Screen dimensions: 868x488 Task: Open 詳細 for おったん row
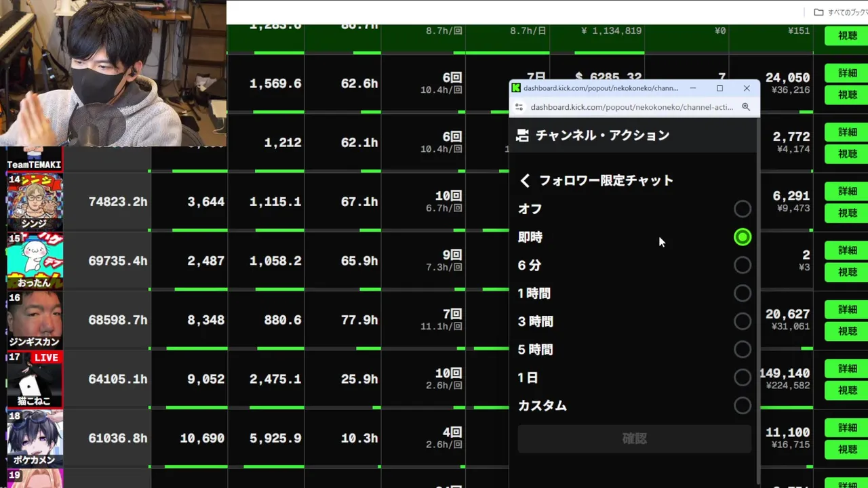click(848, 250)
